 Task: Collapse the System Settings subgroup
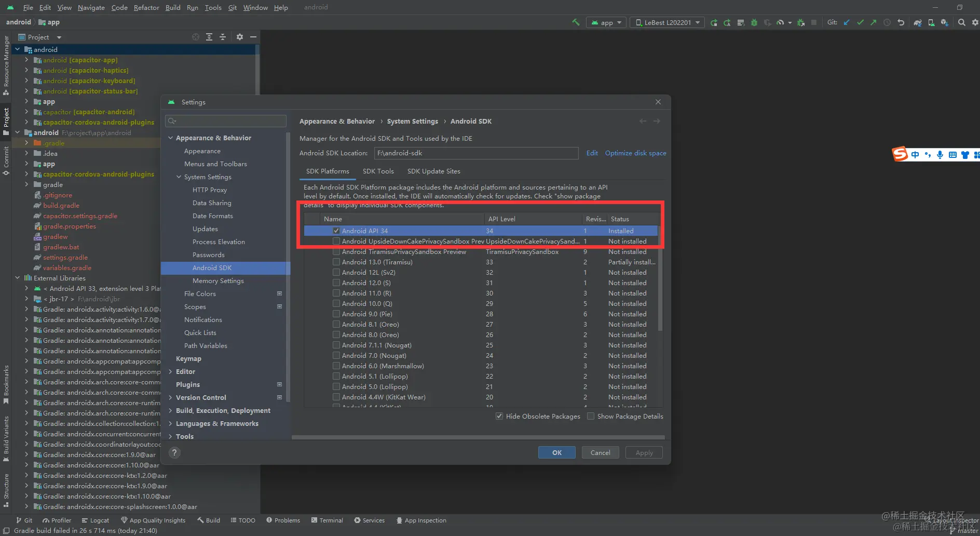tap(179, 177)
